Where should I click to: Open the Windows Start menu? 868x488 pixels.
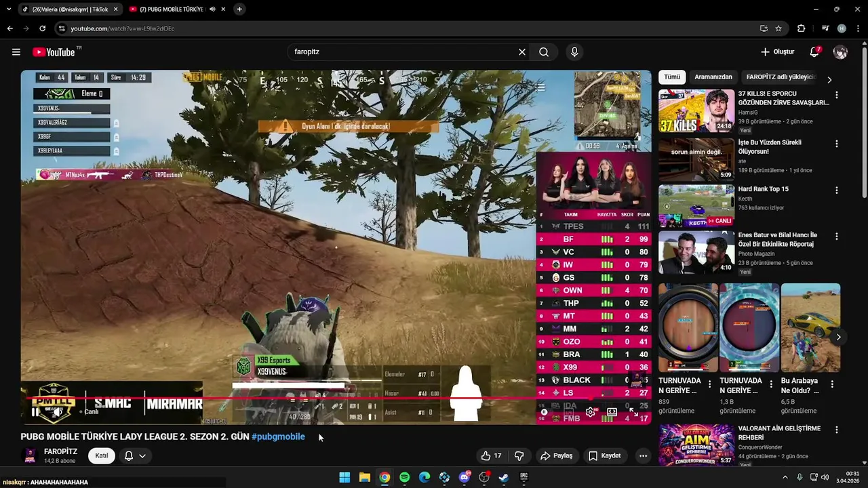(x=344, y=477)
